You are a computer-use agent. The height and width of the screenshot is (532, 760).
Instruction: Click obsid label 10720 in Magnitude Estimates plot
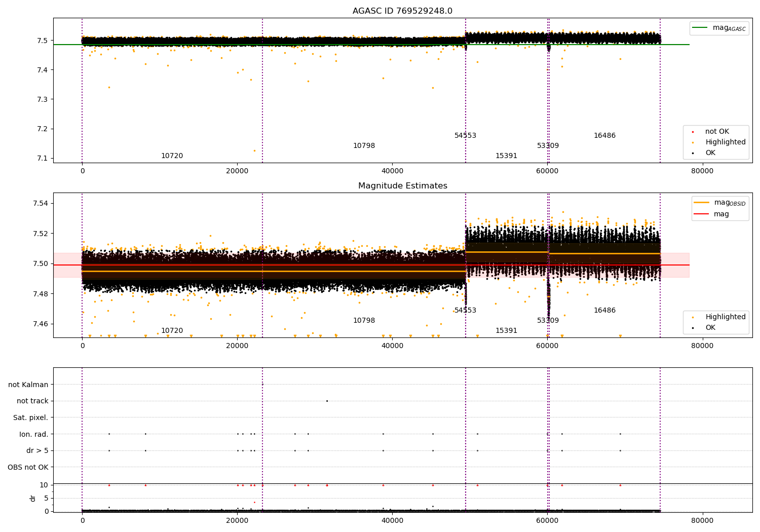[x=172, y=331]
